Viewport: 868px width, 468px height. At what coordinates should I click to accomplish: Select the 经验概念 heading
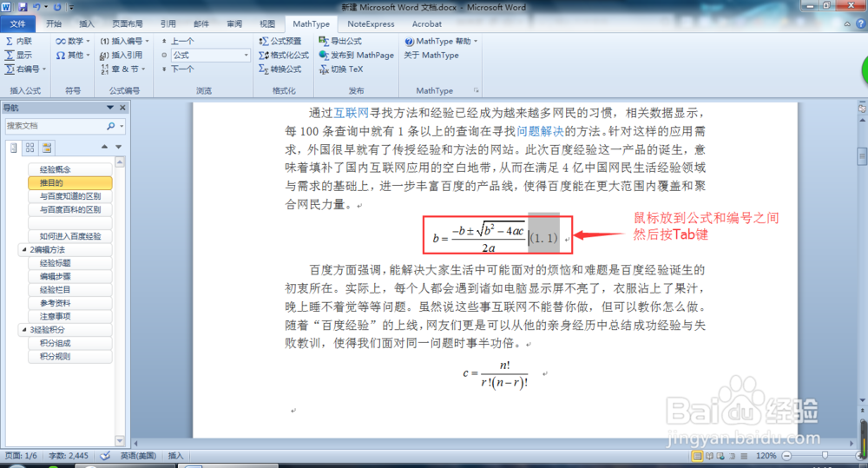[x=69, y=169]
